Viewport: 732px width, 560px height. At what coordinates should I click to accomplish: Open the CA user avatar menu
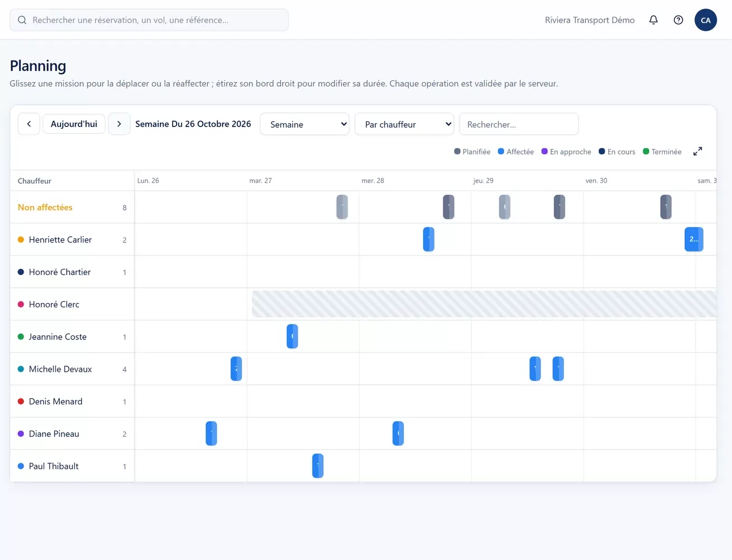click(706, 20)
